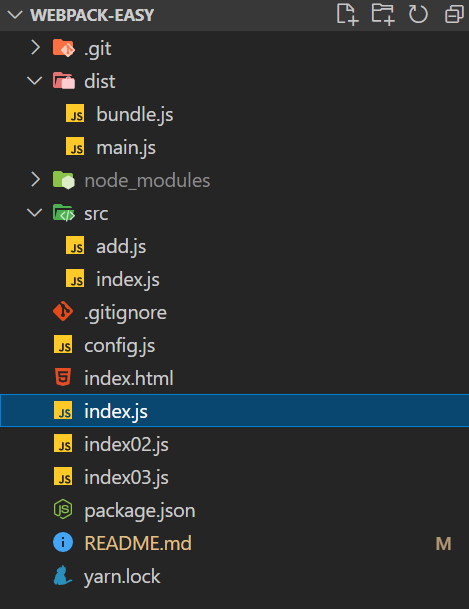Image resolution: width=469 pixels, height=609 pixels.
Task: Click the New File icon
Action: point(347,15)
